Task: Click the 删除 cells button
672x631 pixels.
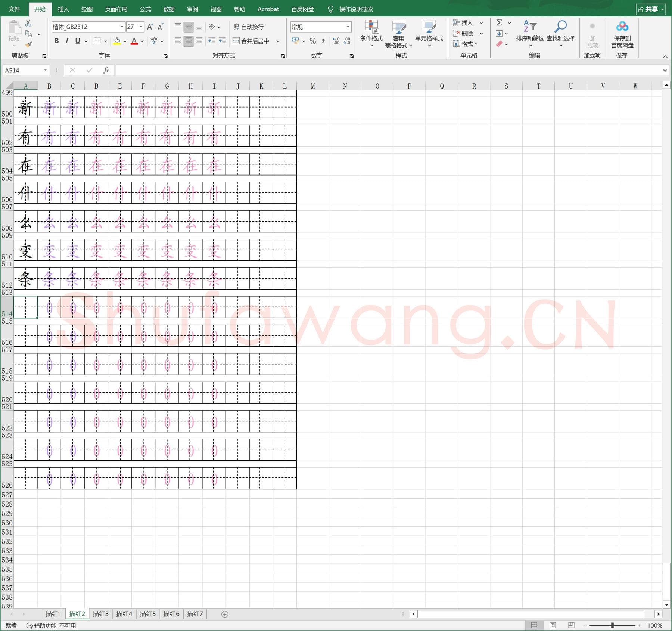Action: pyautogui.click(x=463, y=33)
